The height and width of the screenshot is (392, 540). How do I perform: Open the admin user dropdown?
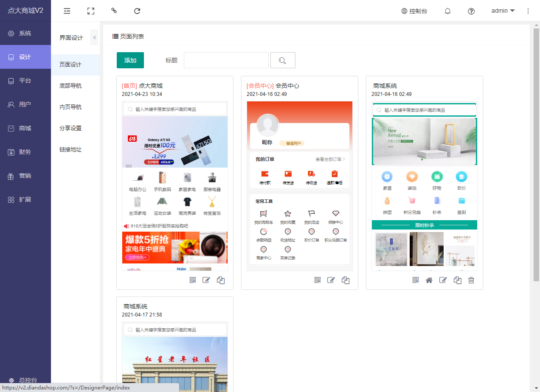point(503,11)
